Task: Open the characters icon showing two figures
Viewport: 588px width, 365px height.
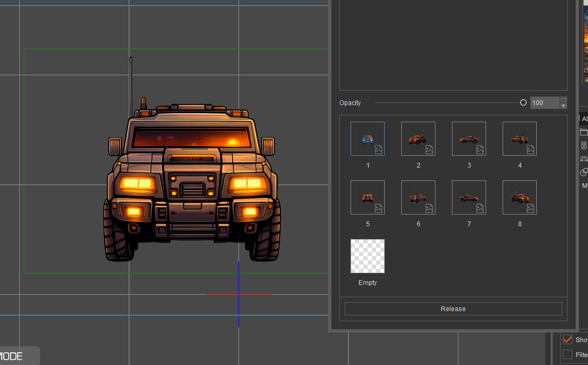Action: pyautogui.click(x=584, y=145)
